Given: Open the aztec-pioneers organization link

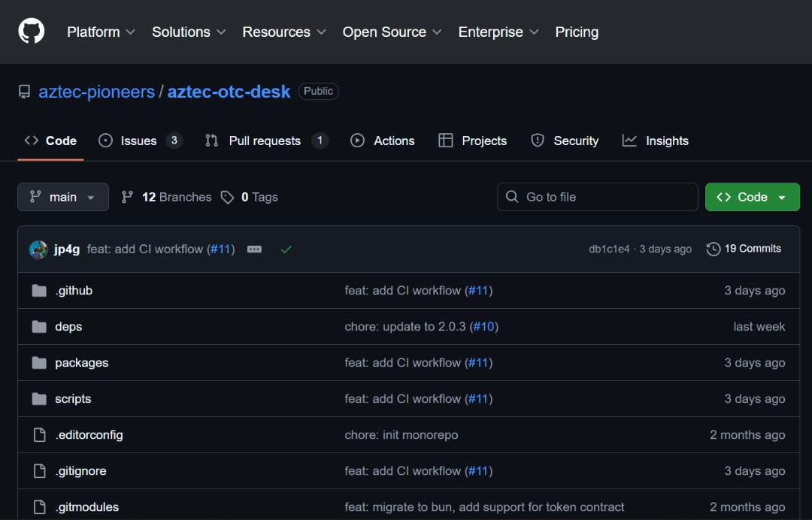Looking at the screenshot, I should click(96, 92).
